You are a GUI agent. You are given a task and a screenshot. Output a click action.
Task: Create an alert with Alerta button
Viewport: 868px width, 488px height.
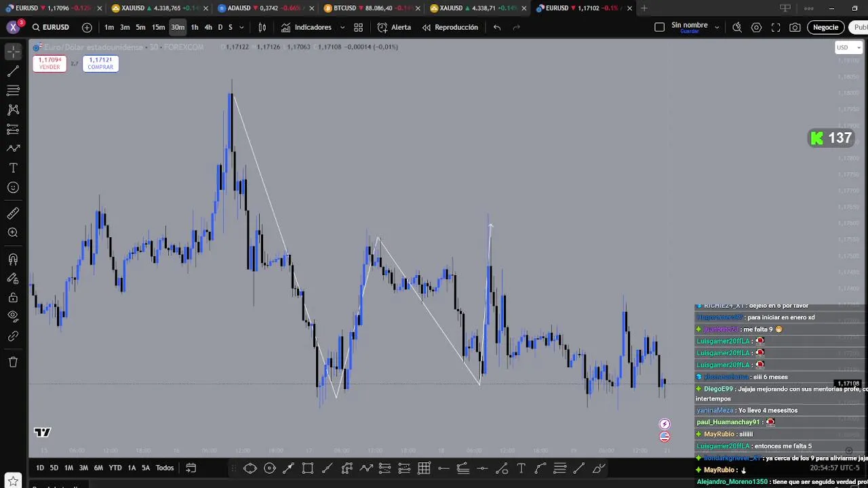pos(394,27)
